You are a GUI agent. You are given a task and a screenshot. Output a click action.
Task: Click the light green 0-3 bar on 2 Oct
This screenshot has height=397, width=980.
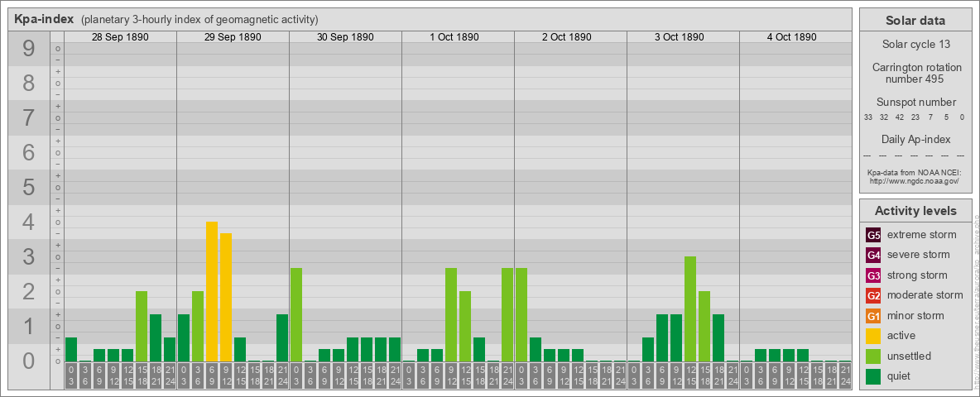tap(521, 314)
